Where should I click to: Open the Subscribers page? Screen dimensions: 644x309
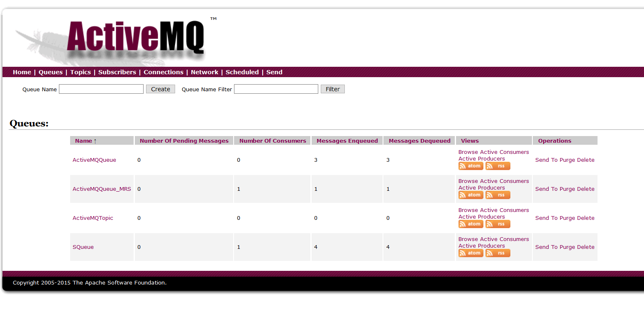coord(117,72)
